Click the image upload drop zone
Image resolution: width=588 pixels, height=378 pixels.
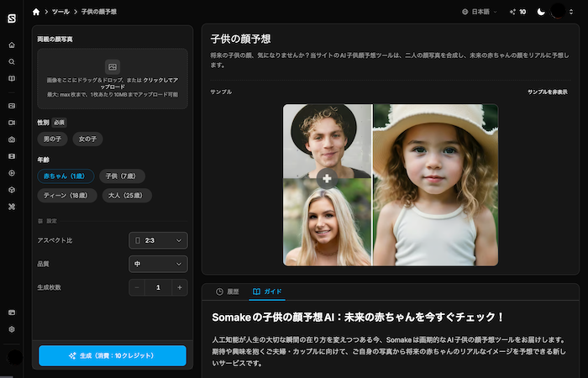click(x=113, y=79)
